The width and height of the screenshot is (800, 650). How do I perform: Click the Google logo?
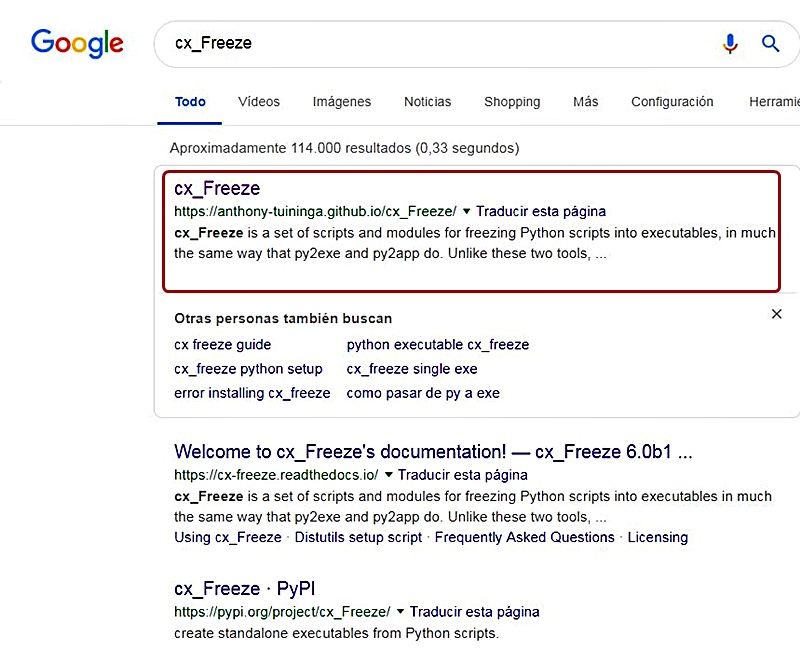pos(77,43)
